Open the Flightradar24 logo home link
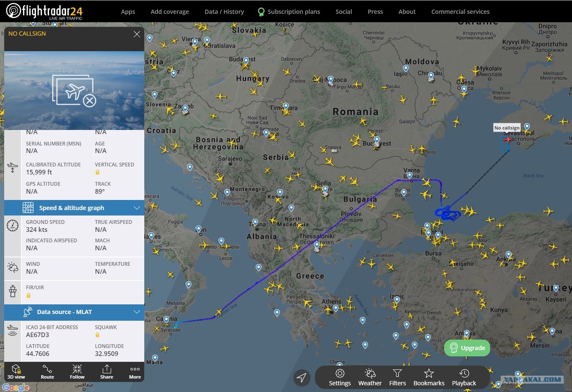This screenshot has height=392, width=572. [x=44, y=11]
